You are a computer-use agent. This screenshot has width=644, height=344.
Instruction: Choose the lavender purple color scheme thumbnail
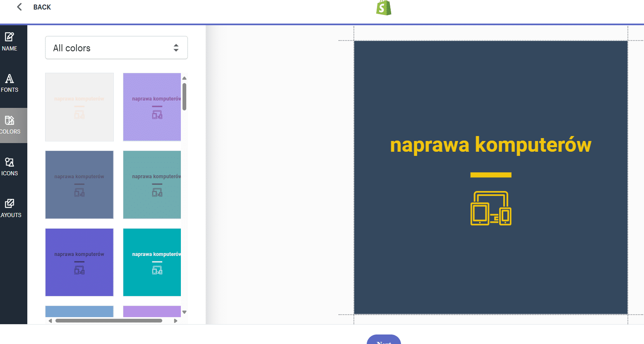[x=152, y=107]
